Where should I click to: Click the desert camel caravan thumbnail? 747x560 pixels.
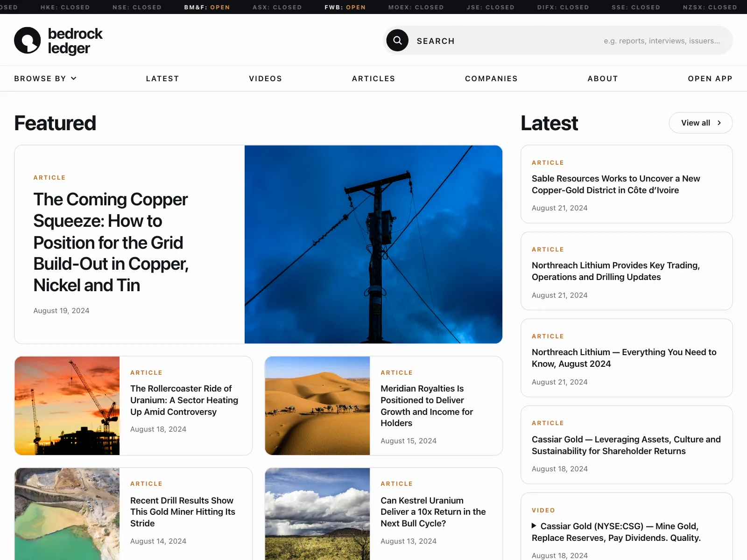coord(317,406)
